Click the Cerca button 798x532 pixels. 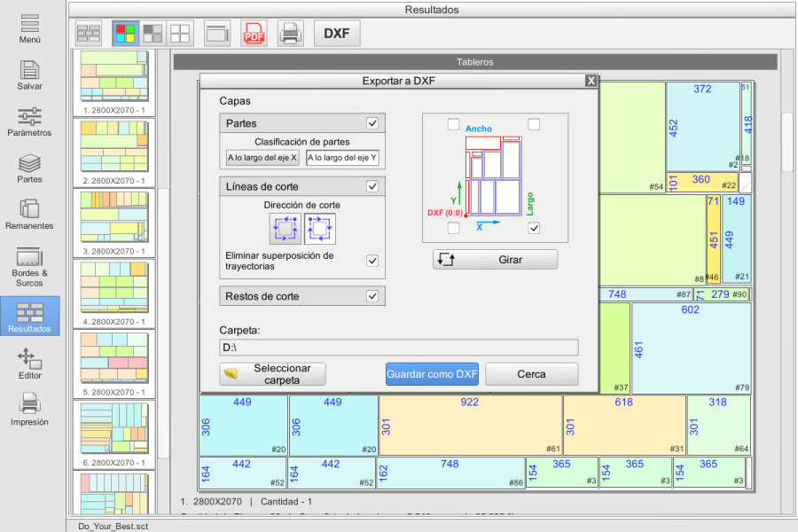[532, 374]
